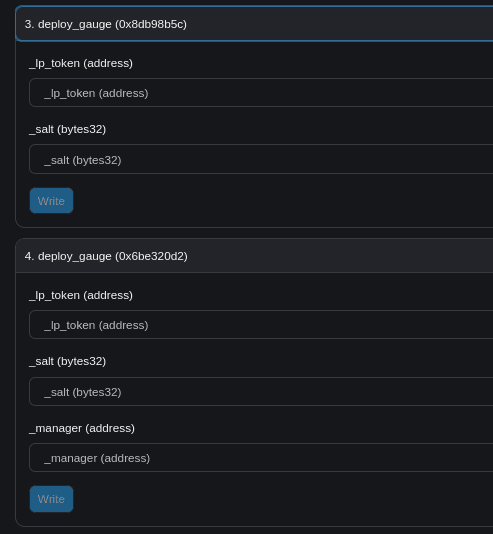Click the 0x6be320d2 selector text
Viewport: 493px width, 534px height.
(x=151, y=256)
